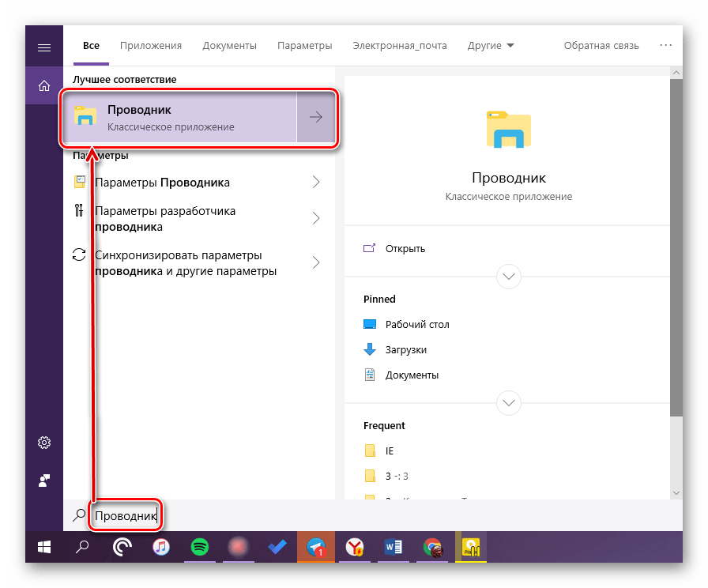708x588 pixels.
Task: Switch to the Документы tab
Action: point(229,46)
